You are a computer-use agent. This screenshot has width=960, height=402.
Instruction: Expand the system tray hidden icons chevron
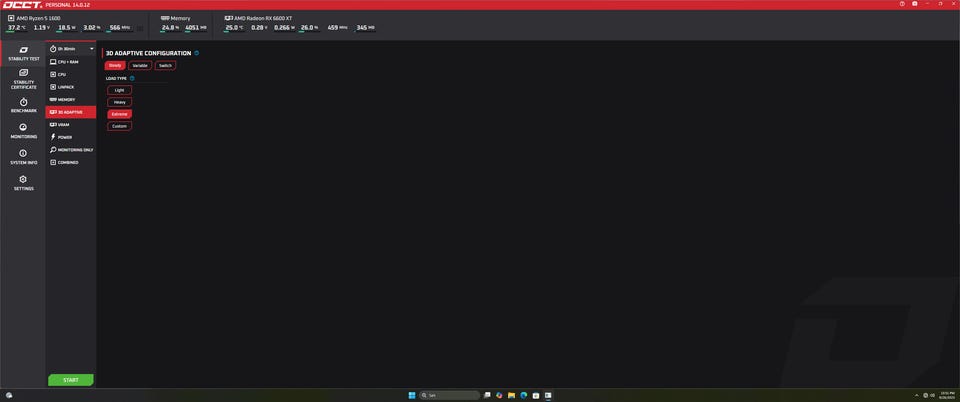coord(917,395)
